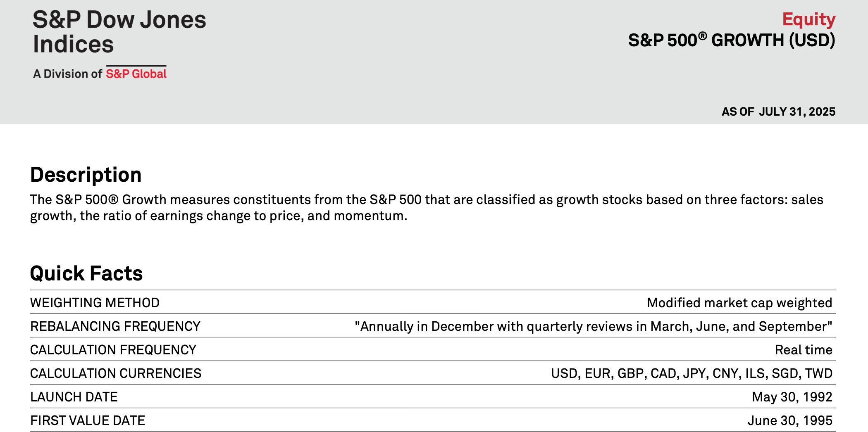Click the Annually in December rebalancing text
Screen dimensions: 868x432
point(593,326)
